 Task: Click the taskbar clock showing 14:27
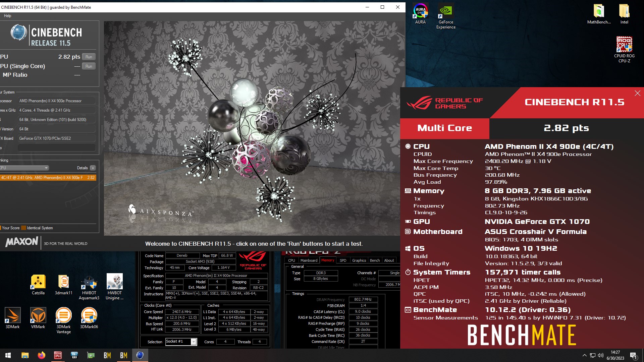[x=615, y=355]
